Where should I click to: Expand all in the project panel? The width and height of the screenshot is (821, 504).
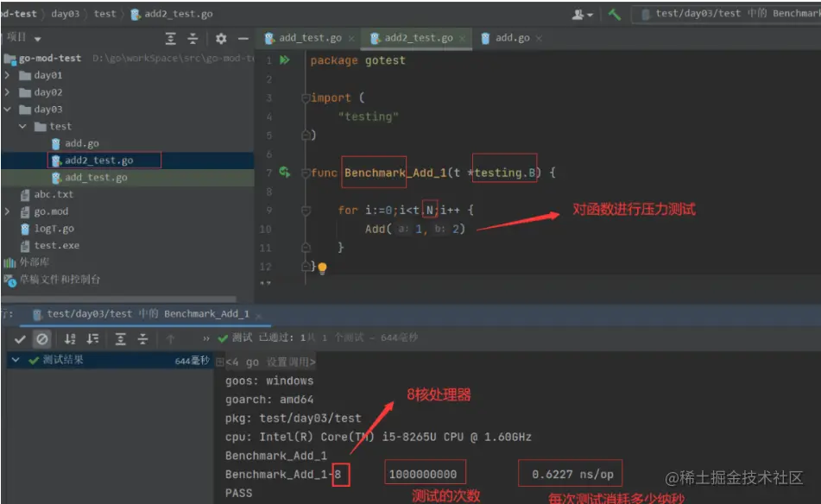pos(170,39)
